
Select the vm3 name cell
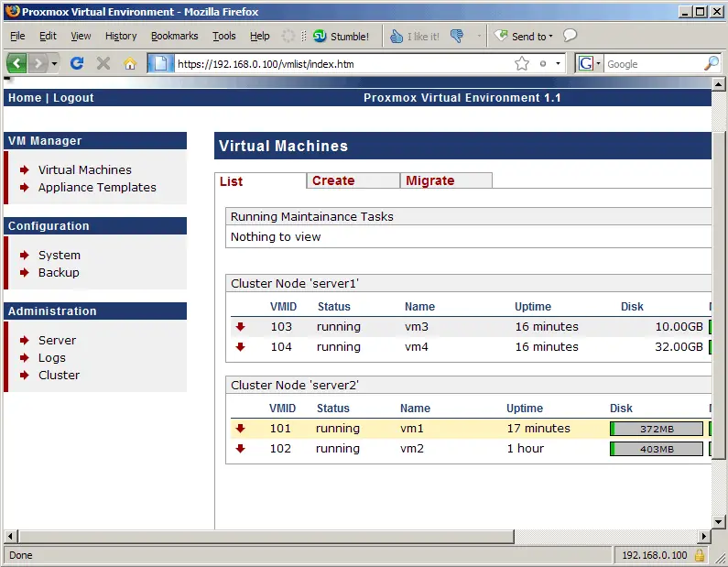coord(417,327)
